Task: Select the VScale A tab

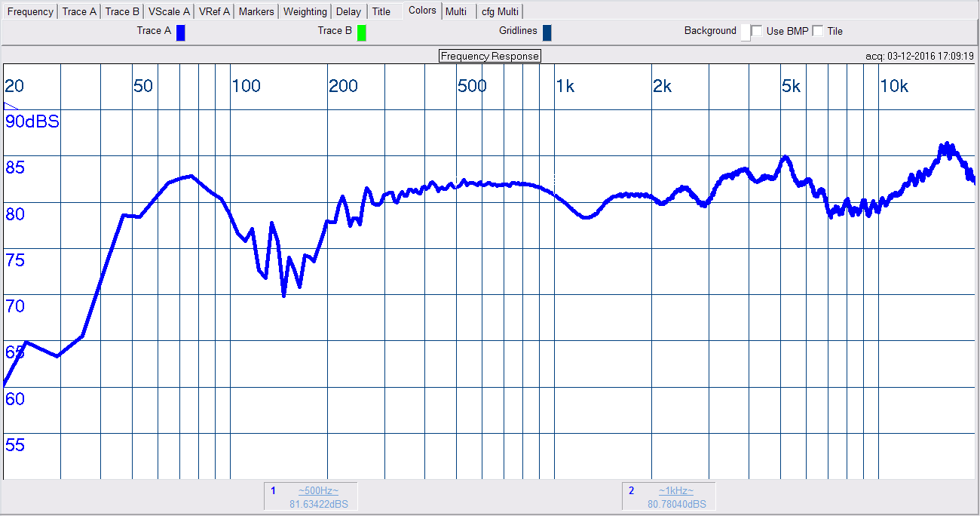Action: tap(169, 11)
